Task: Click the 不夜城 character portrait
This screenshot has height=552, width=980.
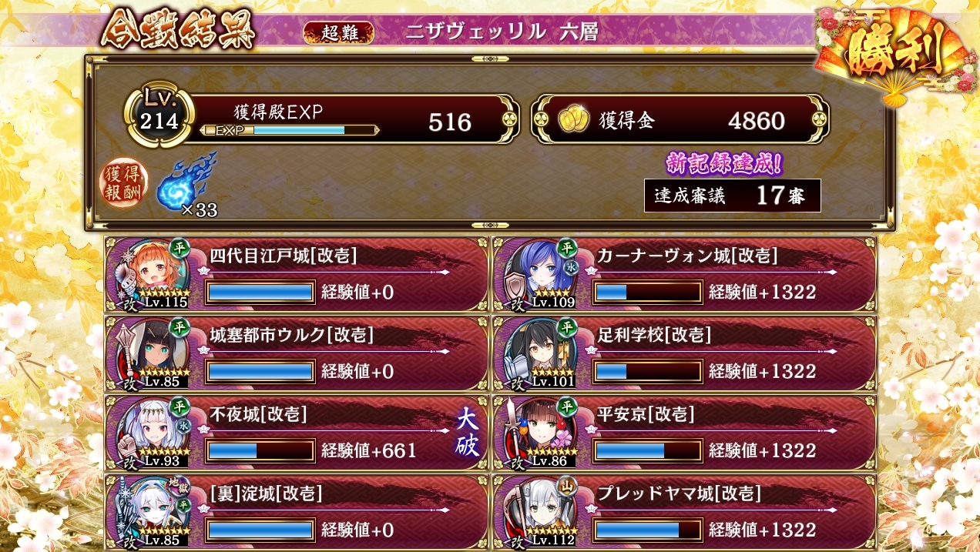Action: 152,432
